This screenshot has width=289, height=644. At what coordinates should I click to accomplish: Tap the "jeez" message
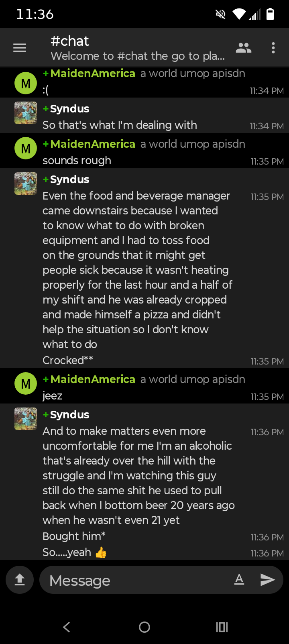click(53, 396)
